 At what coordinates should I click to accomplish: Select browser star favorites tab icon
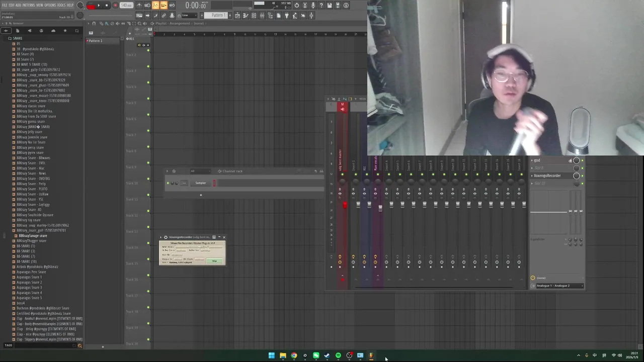coord(65,31)
